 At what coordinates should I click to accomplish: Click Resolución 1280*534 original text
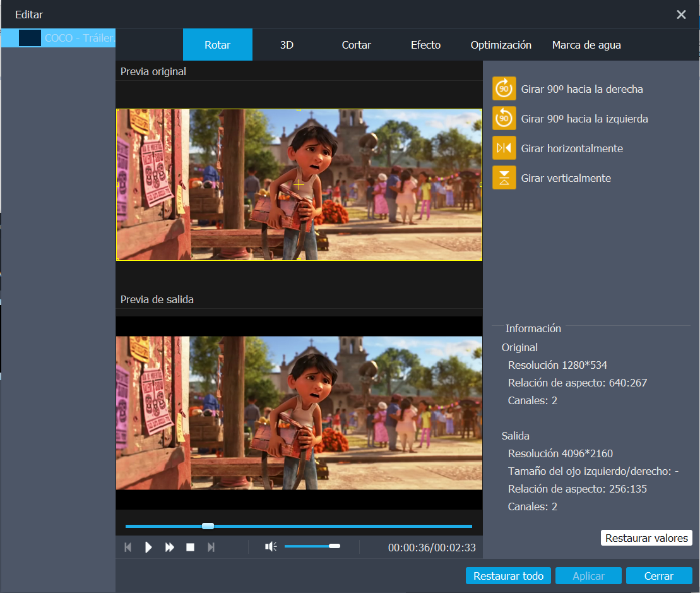557,365
